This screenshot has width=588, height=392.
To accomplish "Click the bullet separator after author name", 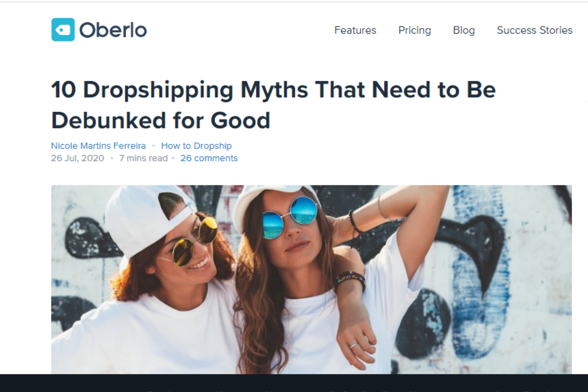I will [x=153, y=146].
